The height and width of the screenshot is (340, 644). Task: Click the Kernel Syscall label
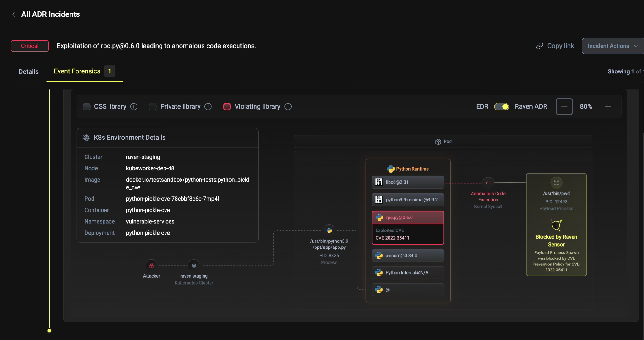tap(488, 207)
